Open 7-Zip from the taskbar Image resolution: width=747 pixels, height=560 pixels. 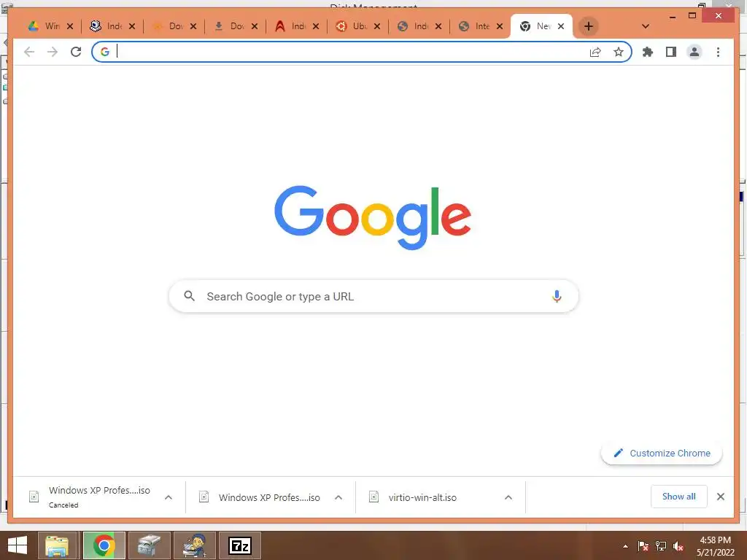pyautogui.click(x=240, y=545)
